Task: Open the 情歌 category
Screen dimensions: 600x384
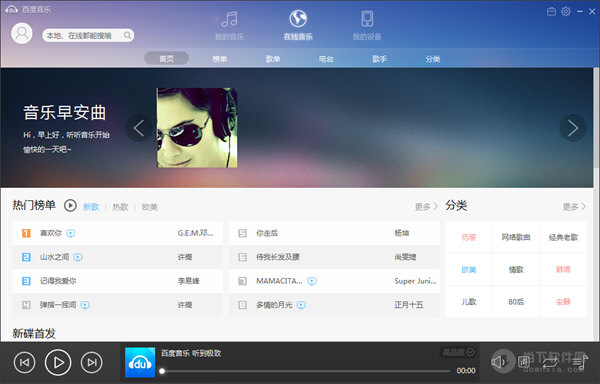Action: pyautogui.click(x=516, y=270)
